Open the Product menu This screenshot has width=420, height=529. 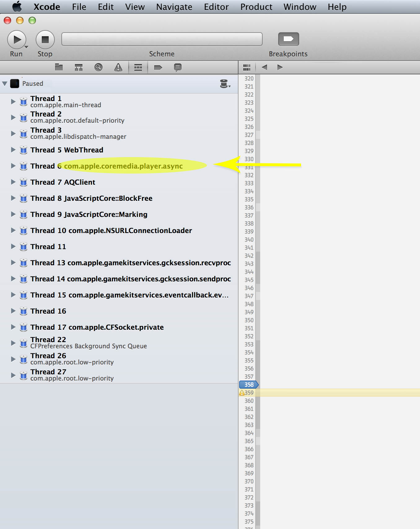click(x=256, y=7)
